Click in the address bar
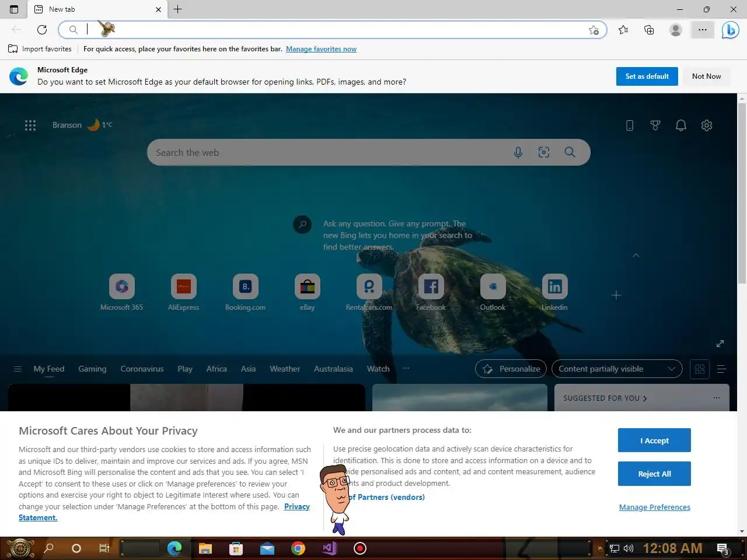Screen dimensions: 747x560 (x=333, y=30)
